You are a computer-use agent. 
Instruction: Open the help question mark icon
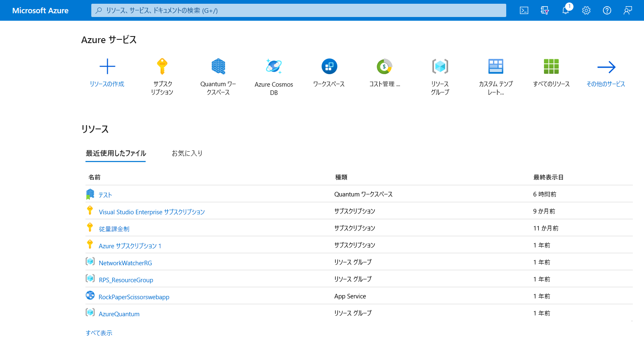click(607, 10)
